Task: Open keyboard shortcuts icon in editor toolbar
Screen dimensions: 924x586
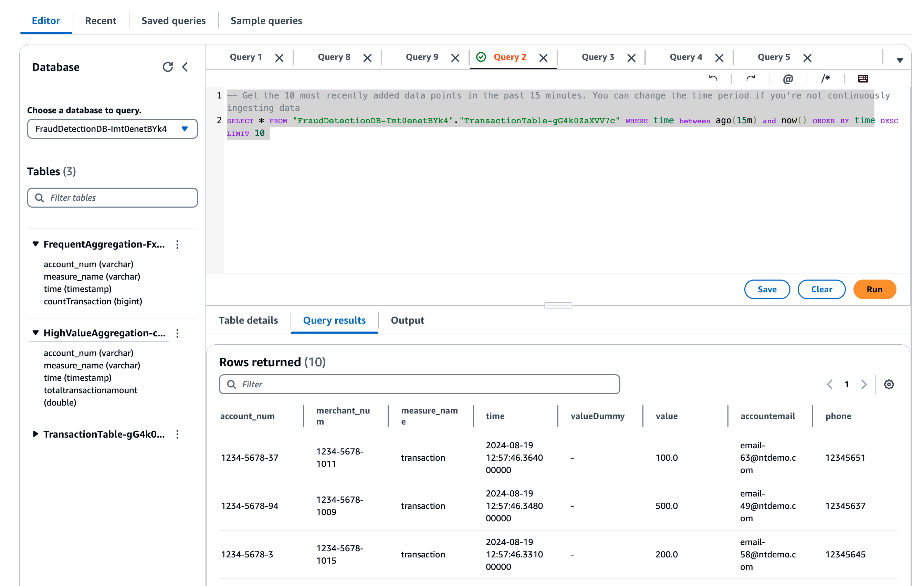Action: 863,78
